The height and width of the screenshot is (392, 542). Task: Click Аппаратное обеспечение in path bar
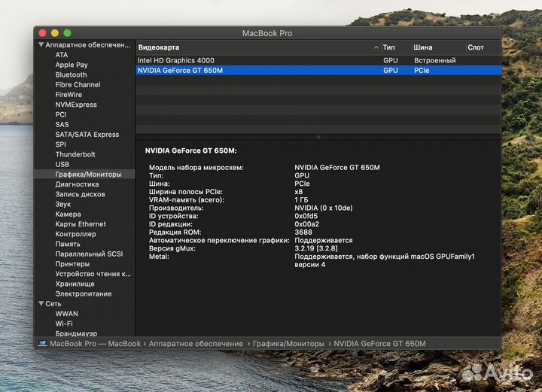click(x=196, y=344)
